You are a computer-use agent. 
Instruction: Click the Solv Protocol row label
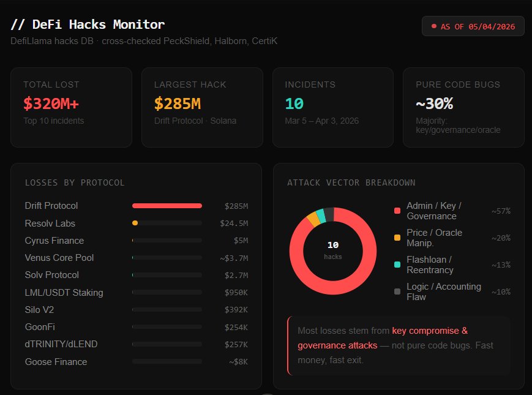[x=52, y=275]
